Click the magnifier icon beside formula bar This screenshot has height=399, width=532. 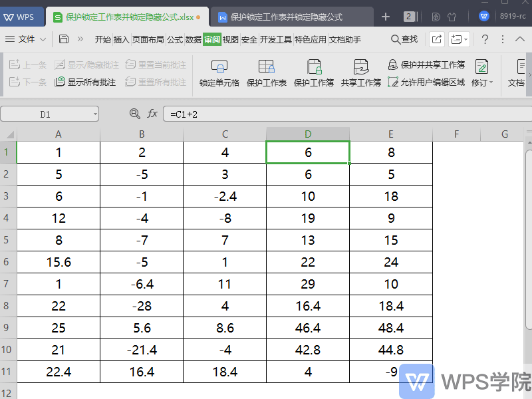(x=135, y=114)
